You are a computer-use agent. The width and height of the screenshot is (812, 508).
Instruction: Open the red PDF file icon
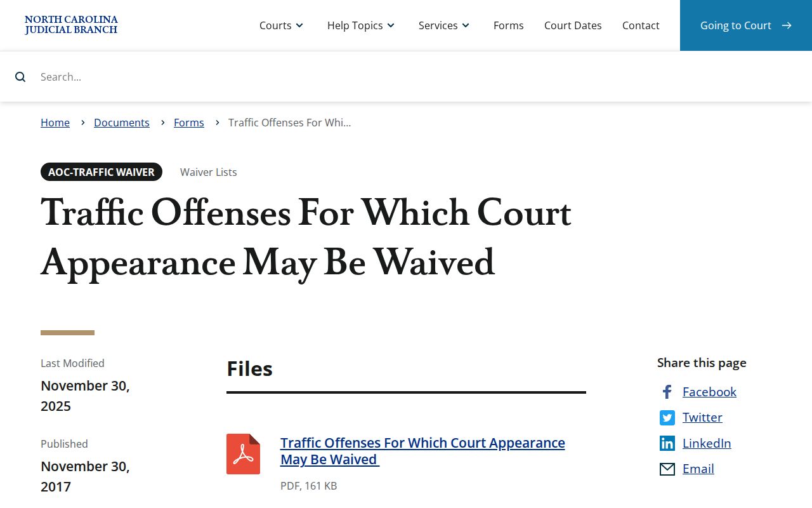[x=243, y=454]
